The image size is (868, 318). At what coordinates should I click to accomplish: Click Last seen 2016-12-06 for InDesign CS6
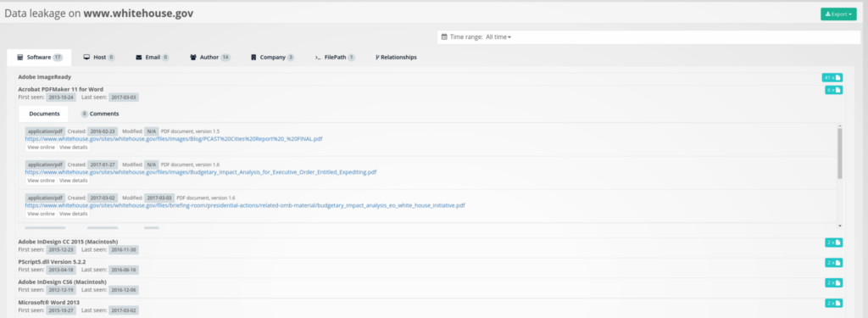[x=124, y=290]
